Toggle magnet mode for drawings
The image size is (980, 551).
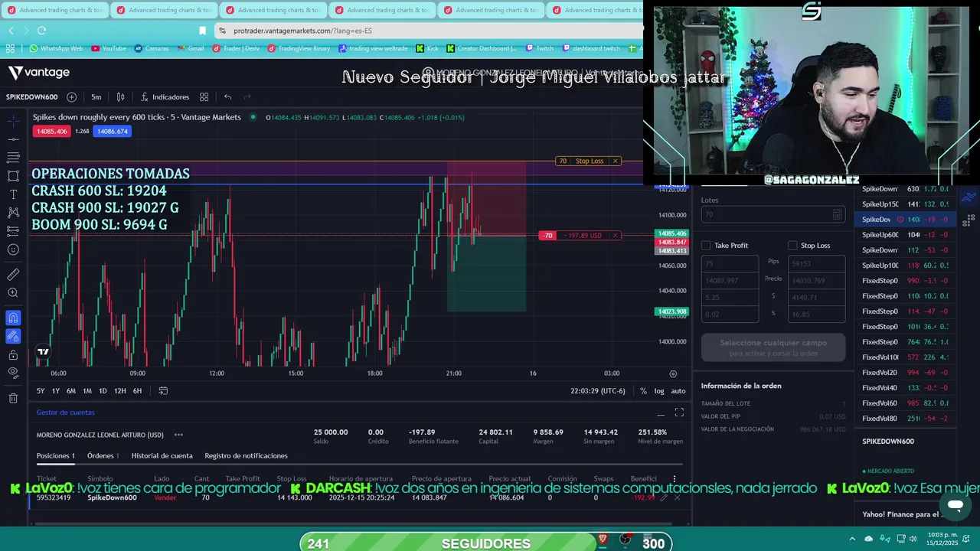[13, 318]
